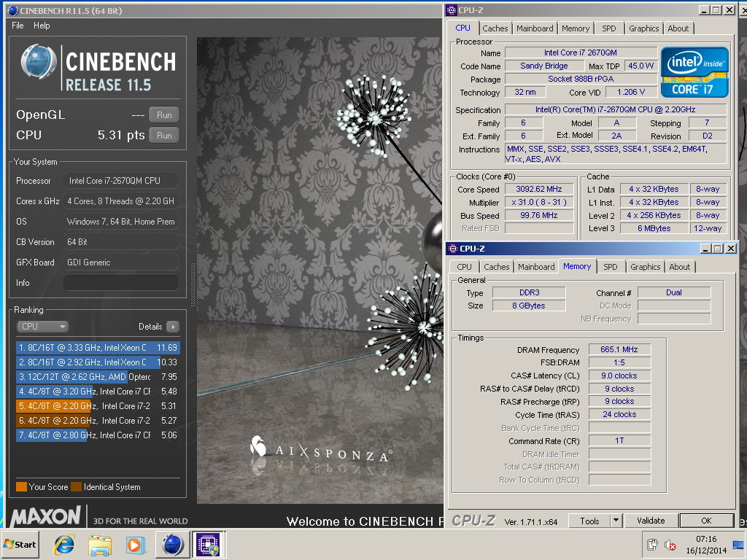747x560 pixels.
Task: Run the OpenGL benchmark
Action: pyautogui.click(x=164, y=114)
